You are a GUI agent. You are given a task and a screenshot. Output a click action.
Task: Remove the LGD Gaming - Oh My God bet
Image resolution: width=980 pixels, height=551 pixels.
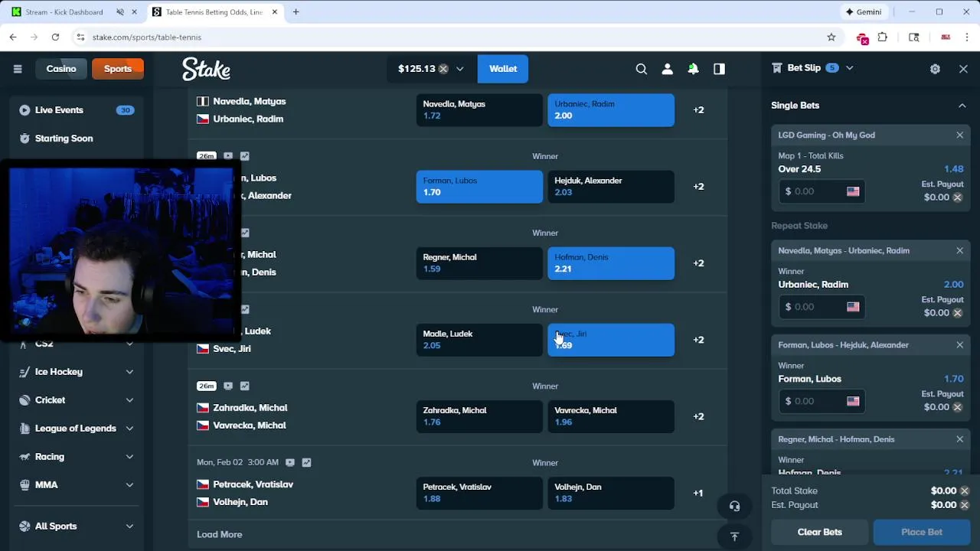(x=959, y=135)
